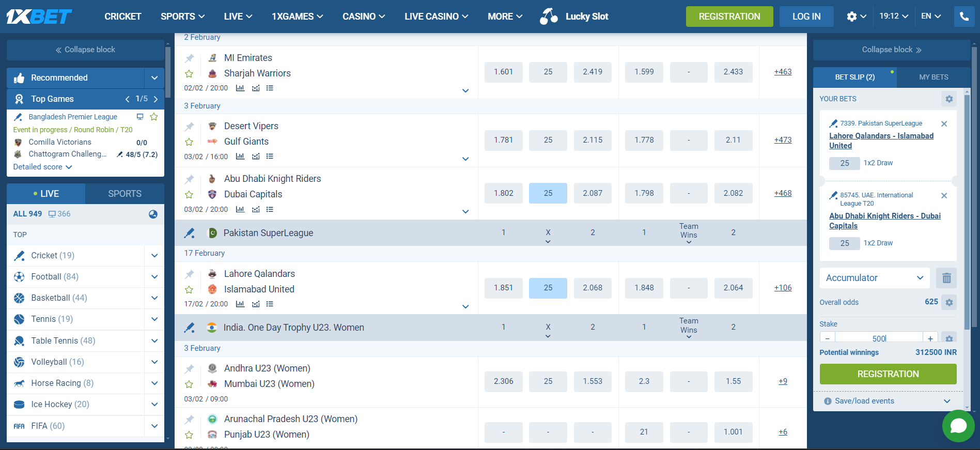Expand the Recommended block arrow

pyautogui.click(x=154, y=78)
